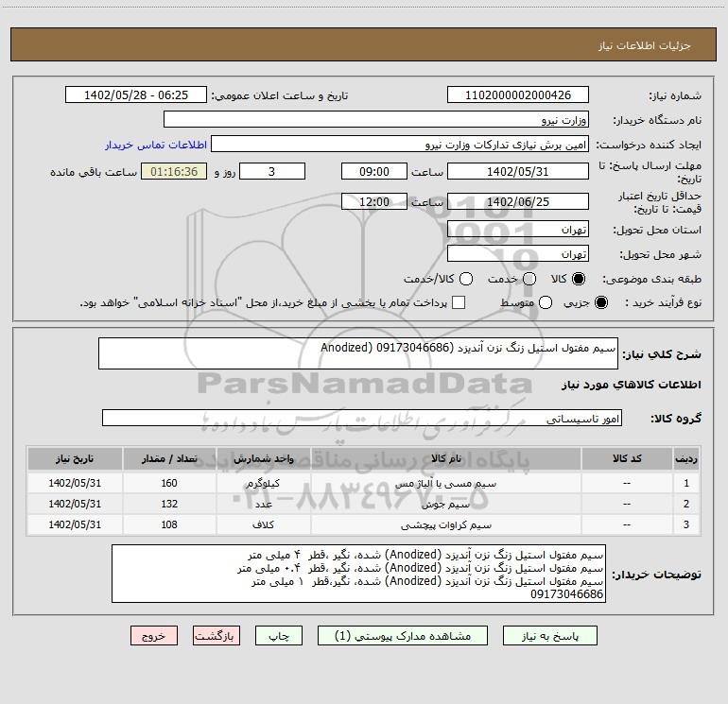Click the اطلاعات کالاهای مورد نیاز section heading

632,385
